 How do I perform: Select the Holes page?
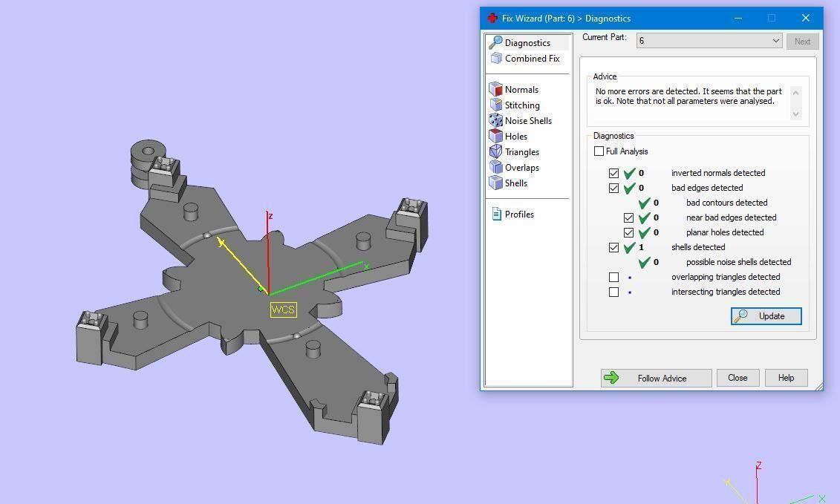click(516, 136)
